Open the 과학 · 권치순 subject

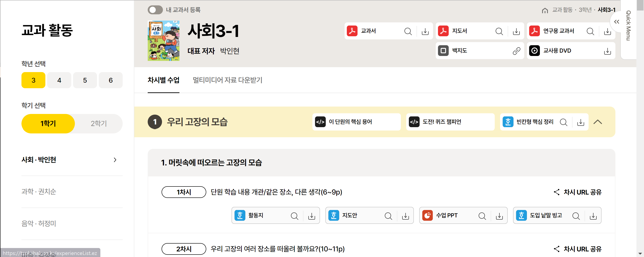point(39,191)
